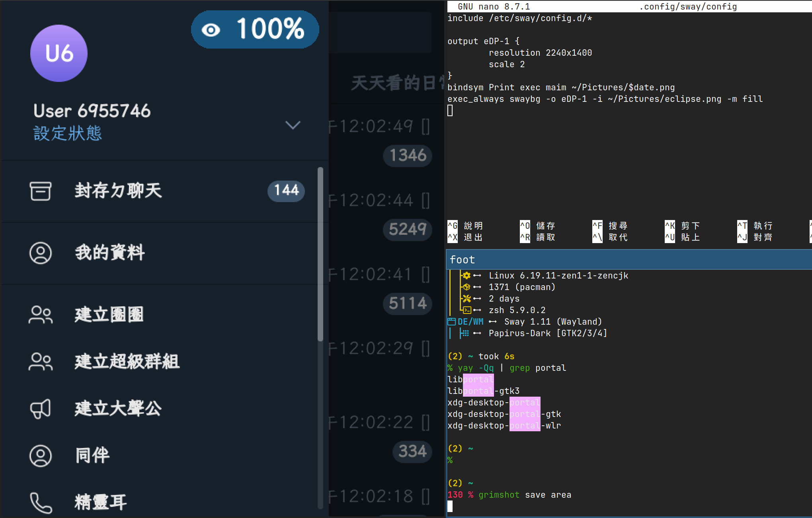Open the 我的資料 profile menu entry
The height and width of the screenshot is (518, 812).
click(x=110, y=253)
